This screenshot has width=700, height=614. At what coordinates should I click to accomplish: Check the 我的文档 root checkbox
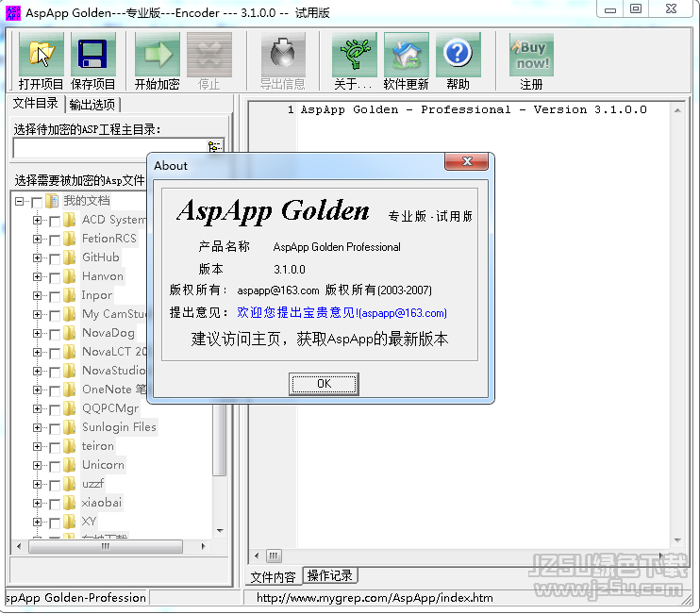tap(37, 203)
